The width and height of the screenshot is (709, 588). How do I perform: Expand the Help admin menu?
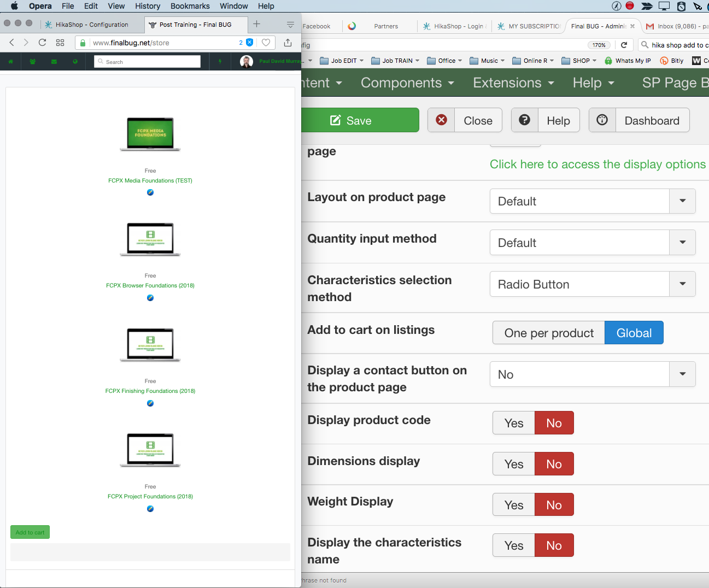point(594,83)
